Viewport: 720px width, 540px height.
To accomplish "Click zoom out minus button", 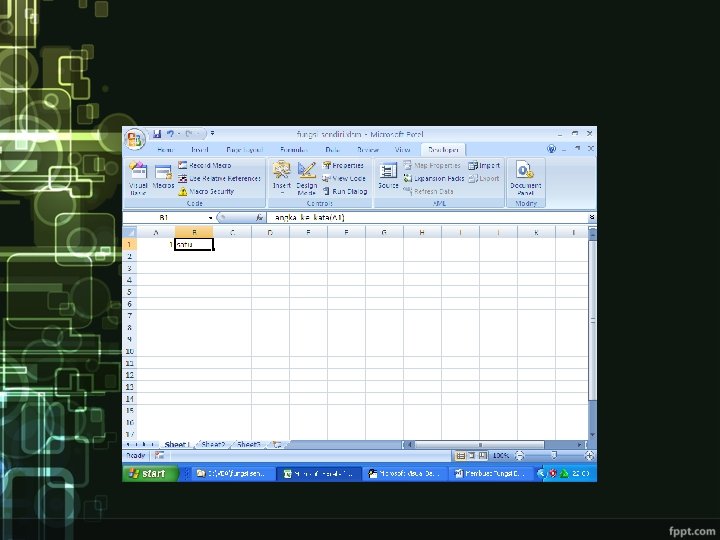I will [519, 456].
